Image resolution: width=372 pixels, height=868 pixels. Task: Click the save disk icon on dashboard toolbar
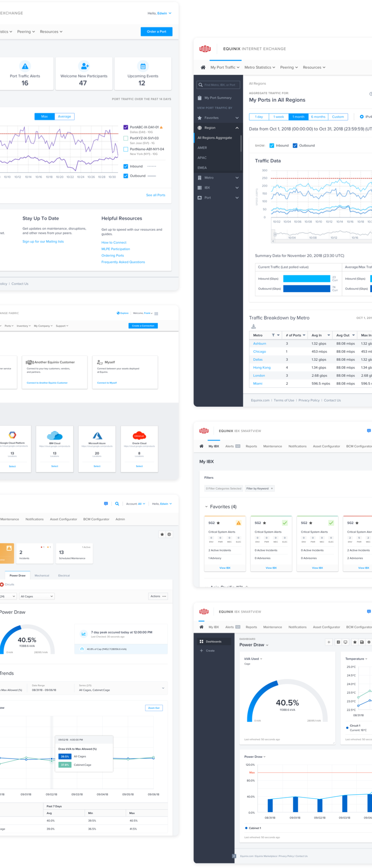[362, 642]
